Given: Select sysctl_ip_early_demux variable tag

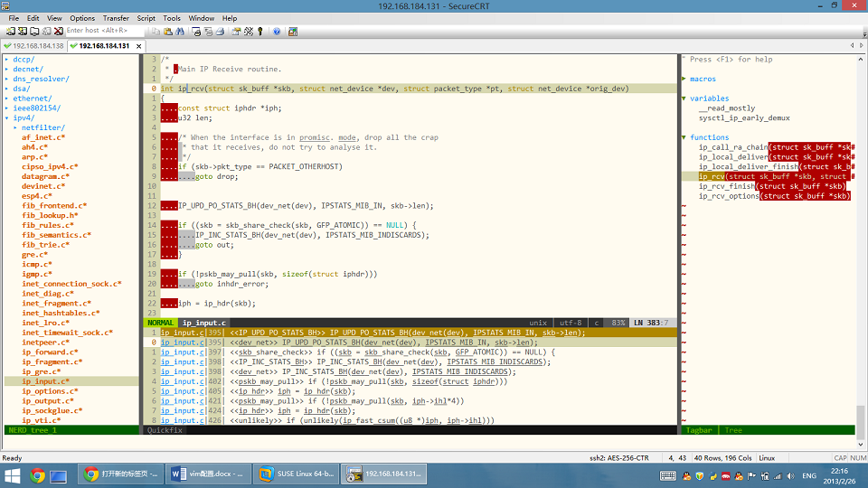Looking at the screenshot, I should pyautogui.click(x=744, y=117).
